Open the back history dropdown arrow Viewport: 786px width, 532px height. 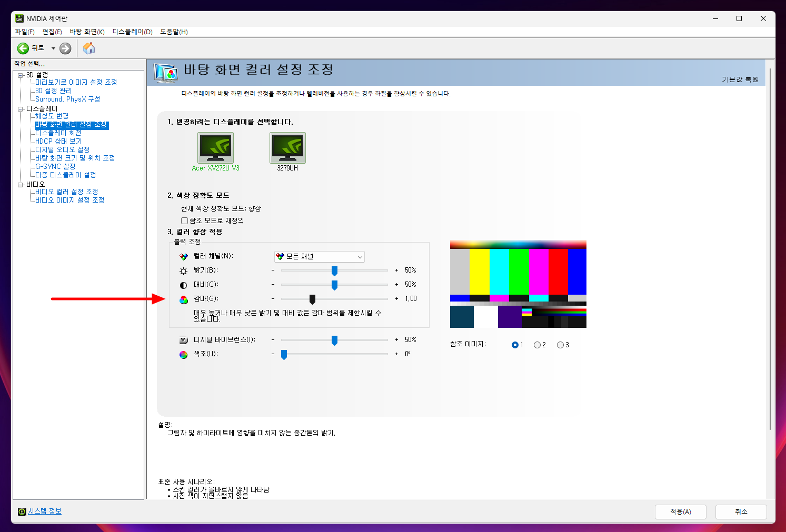(53, 48)
